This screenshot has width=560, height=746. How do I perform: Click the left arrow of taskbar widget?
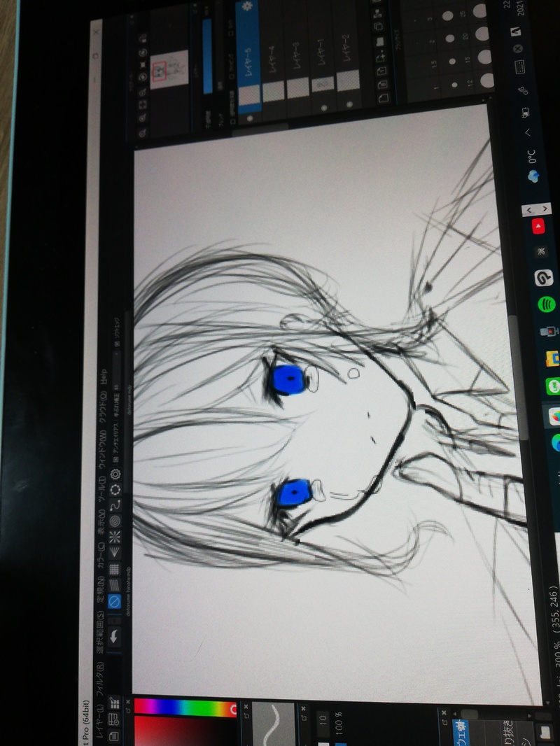point(529,210)
